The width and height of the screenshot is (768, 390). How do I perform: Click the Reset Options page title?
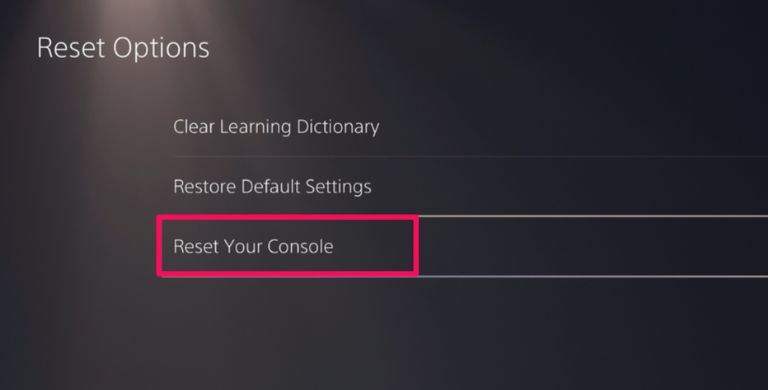click(123, 48)
